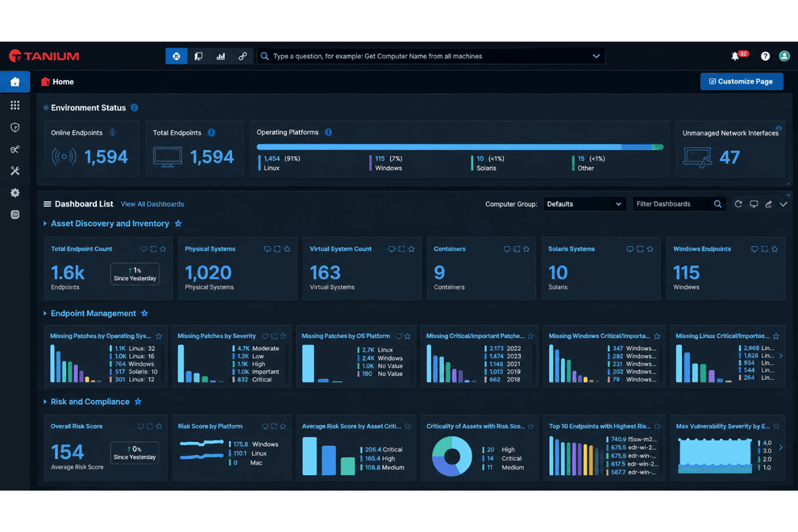Star the Total Endpoint Count card

pos(163,249)
